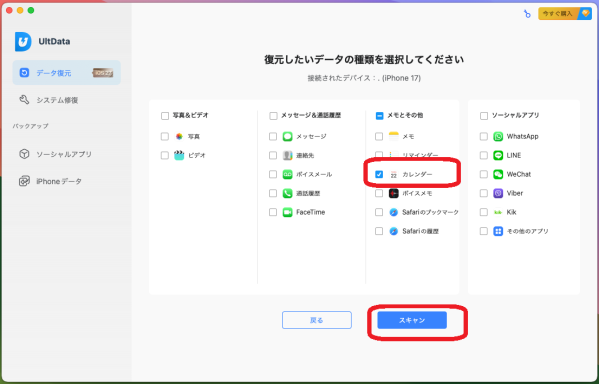
Task: Check the メモ checkbox
Action: pos(379,136)
